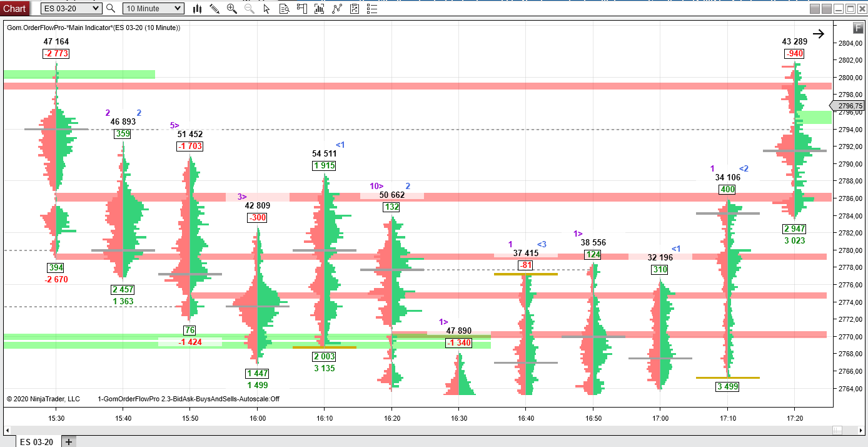Click the GomOrderFlowPro 2.3 BidAsk footer text
Viewport: 868px width, 447px height.
(x=188, y=399)
